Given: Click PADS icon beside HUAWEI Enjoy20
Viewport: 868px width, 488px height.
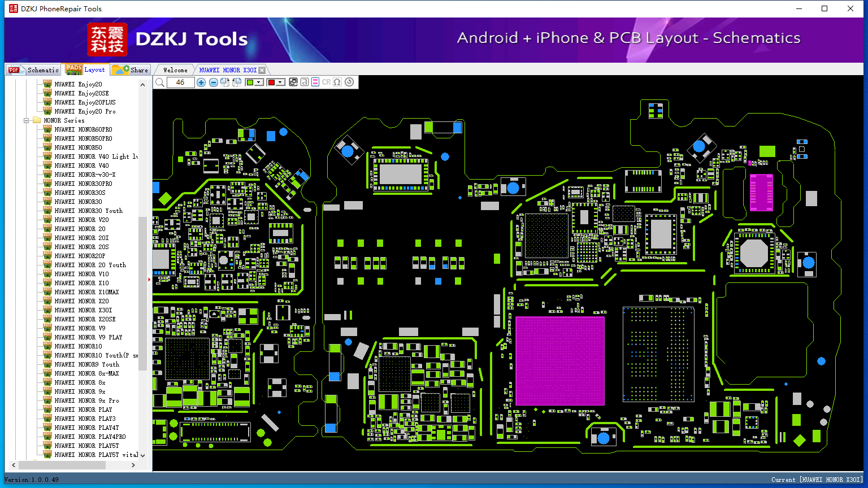Looking at the screenshot, I should point(47,84).
